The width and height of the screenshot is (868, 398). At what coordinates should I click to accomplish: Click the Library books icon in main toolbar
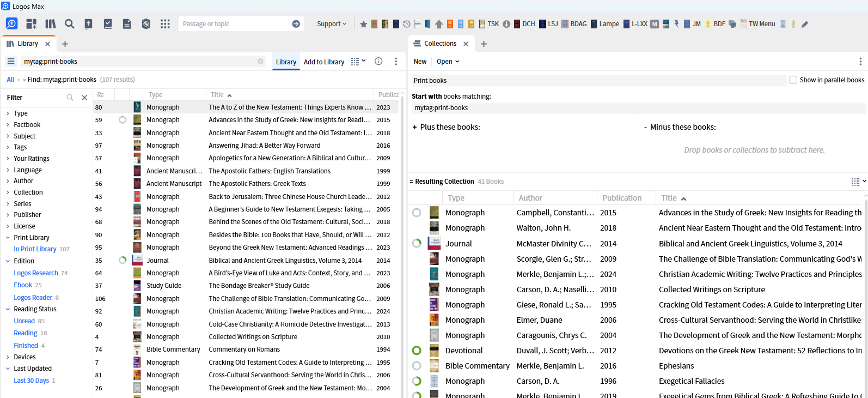(x=51, y=23)
